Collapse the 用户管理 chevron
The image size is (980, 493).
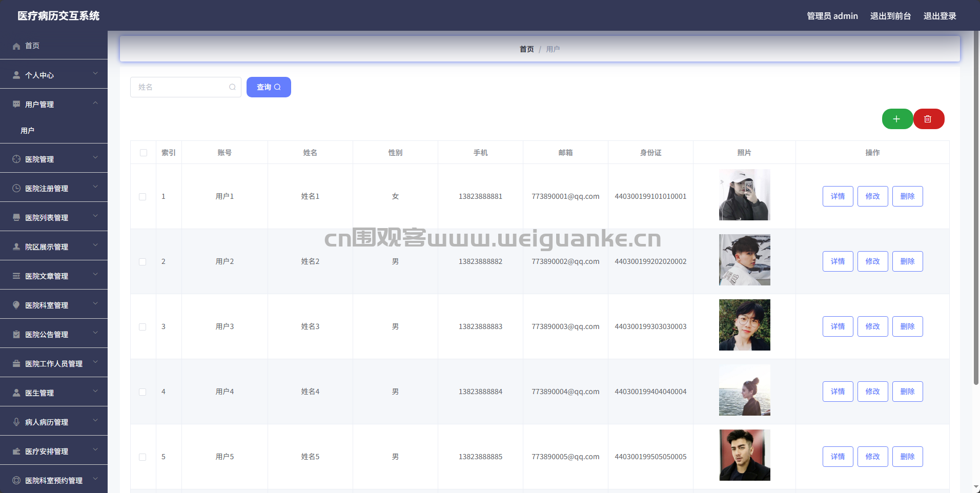click(95, 103)
